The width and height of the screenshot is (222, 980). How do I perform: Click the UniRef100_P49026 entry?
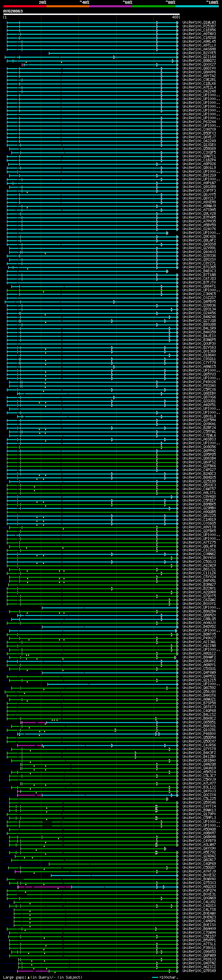click(199, 382)
